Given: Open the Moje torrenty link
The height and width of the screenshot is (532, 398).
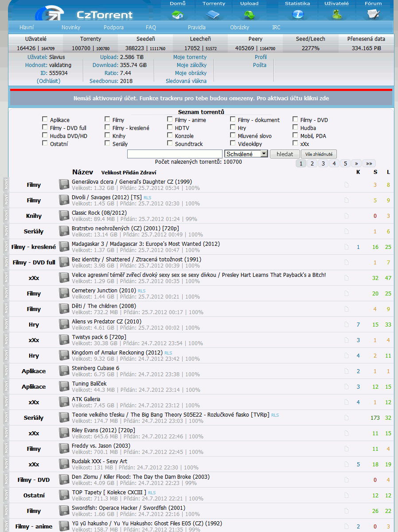Looking at the screenshot, I should [x=190, y=57].
